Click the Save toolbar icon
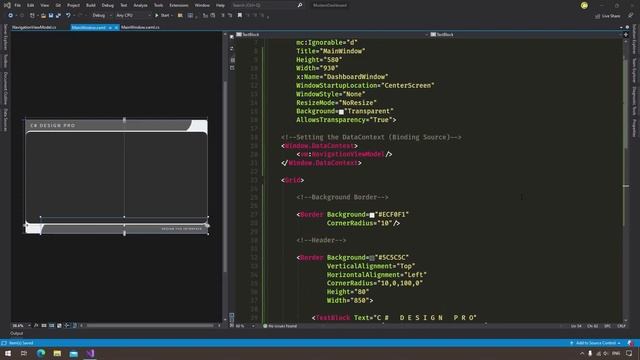The image size is (640, 360). pos(51,16)
